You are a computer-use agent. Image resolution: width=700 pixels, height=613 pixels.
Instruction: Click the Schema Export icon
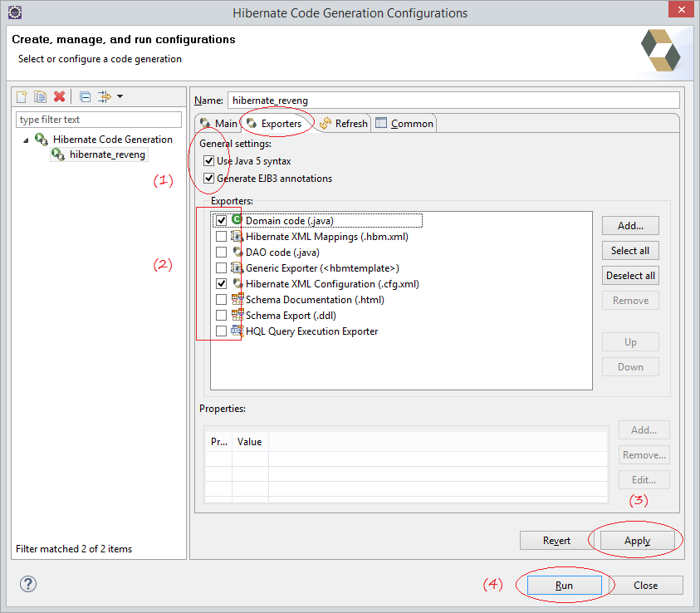(x=237, y=315)
